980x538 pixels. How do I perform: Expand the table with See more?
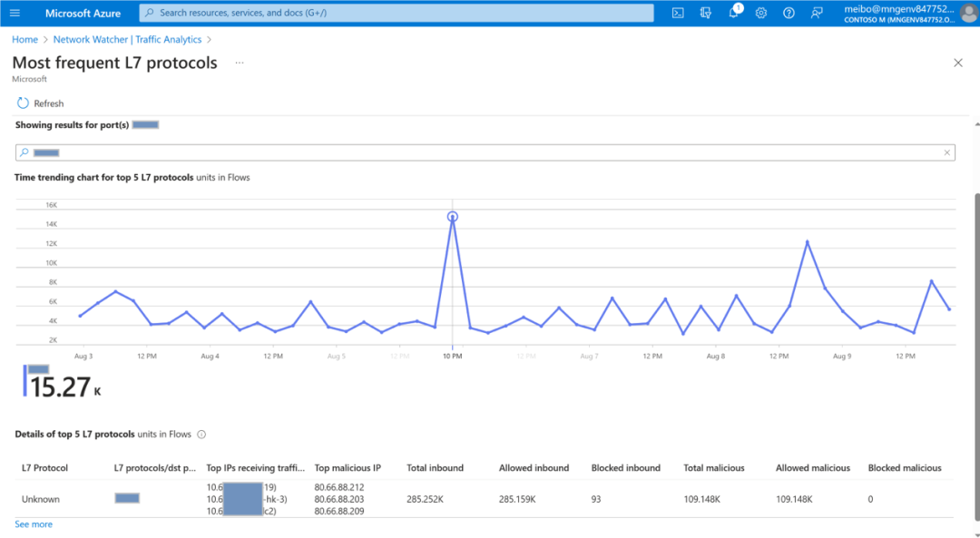pyautogui.click(x=34, y=524)
